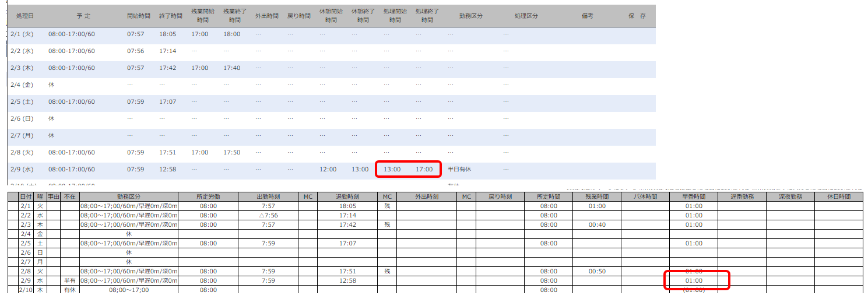
Task: Select the 半日有休 cell on the 2/9 row
Action: click(459, 170)
